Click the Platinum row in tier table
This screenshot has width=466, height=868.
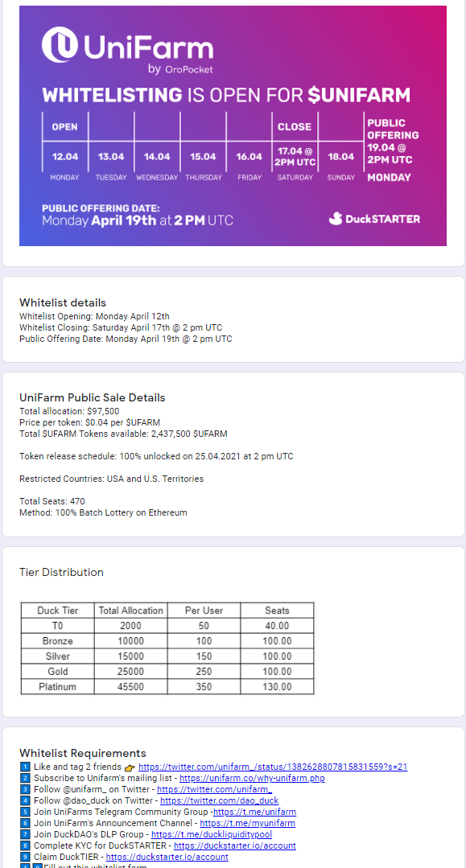(167, 687)
